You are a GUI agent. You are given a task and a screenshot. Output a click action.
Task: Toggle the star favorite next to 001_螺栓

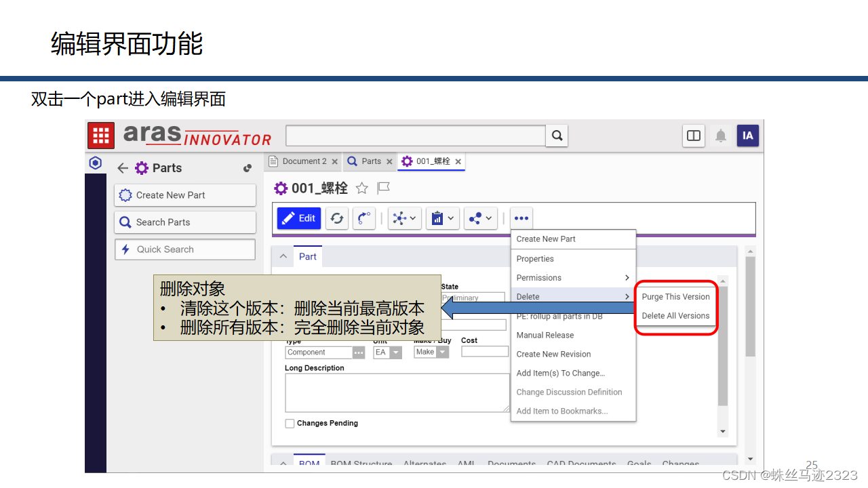pyautogui.click(x=363, y=188)
